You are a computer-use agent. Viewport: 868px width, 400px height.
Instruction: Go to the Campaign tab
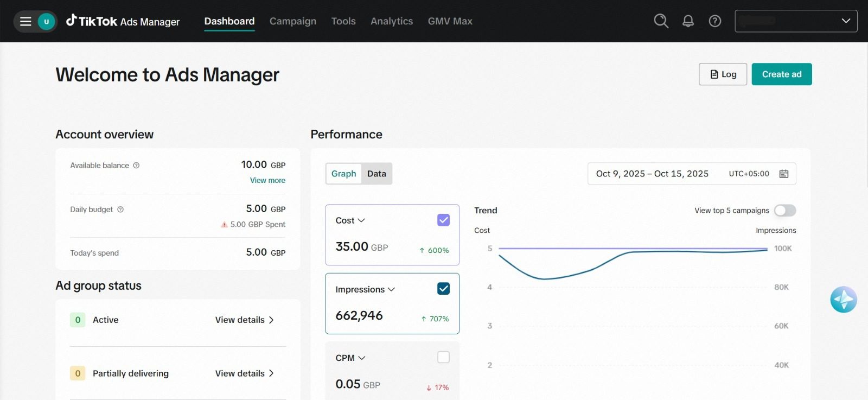click(x=292, y=21)
